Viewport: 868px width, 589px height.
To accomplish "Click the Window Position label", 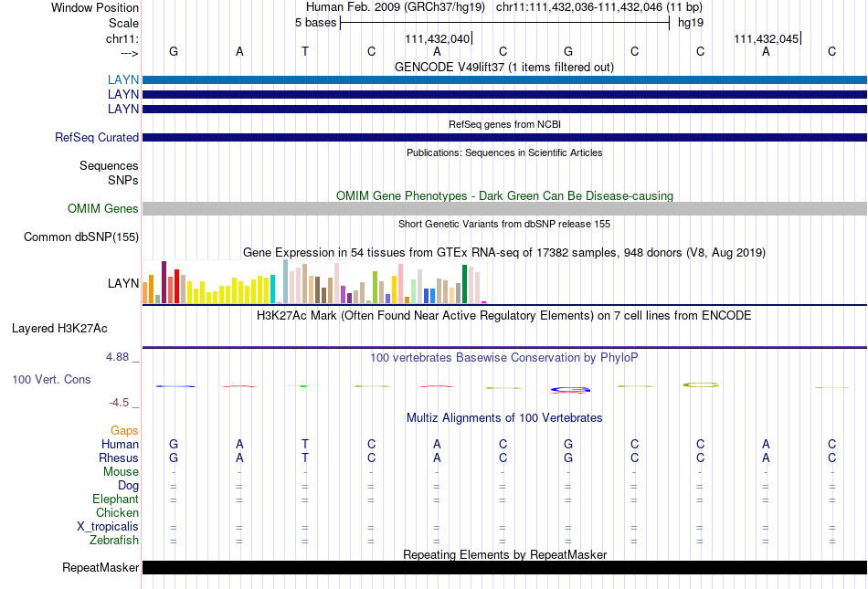I will tap(95, 7).
